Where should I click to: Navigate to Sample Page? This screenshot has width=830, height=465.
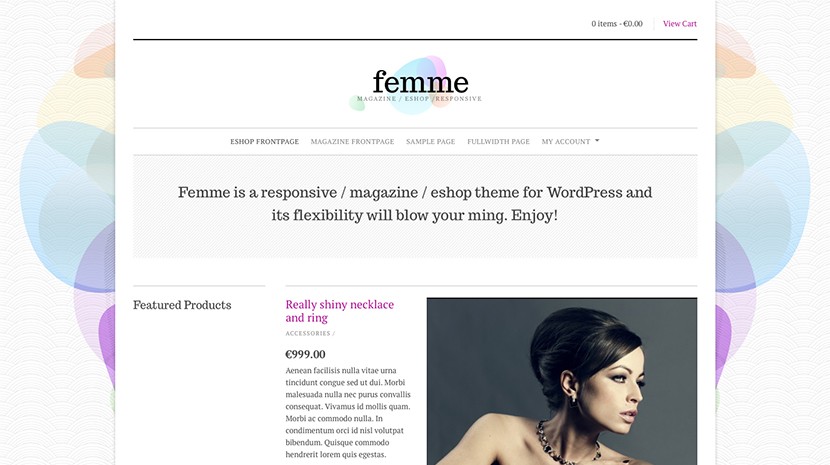(430, 141)
